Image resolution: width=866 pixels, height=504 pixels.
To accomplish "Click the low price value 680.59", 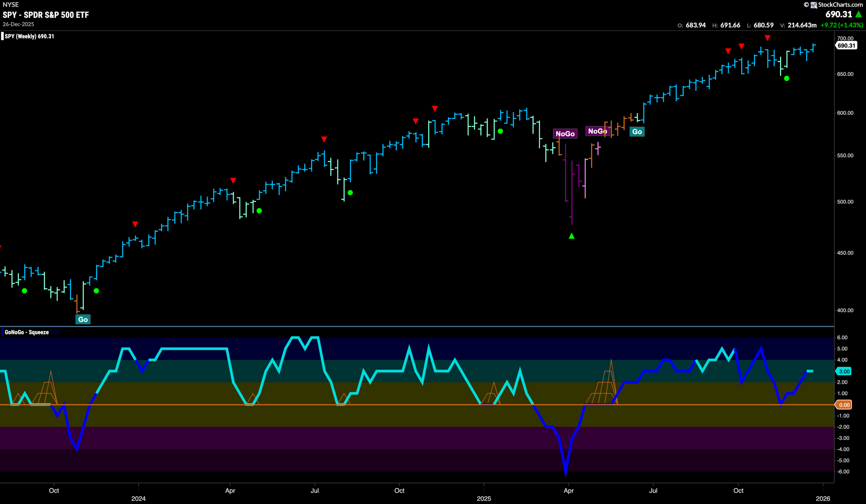I will pos(763,25).
